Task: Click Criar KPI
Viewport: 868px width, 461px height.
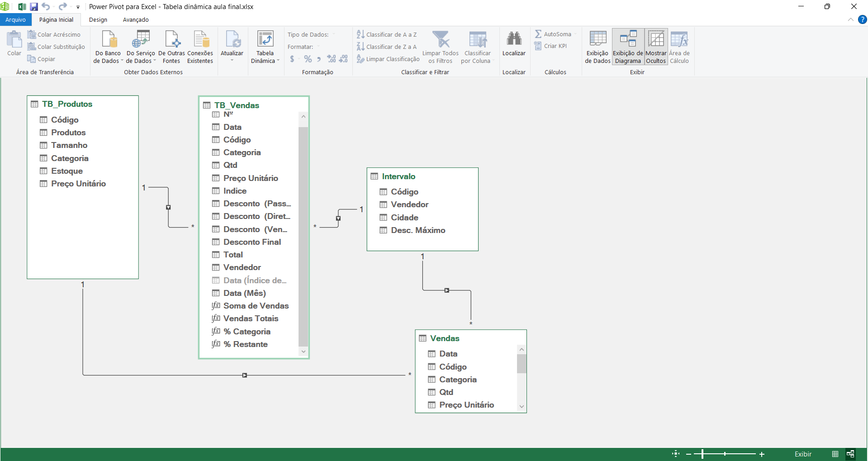Action: (x=551, y=46)
